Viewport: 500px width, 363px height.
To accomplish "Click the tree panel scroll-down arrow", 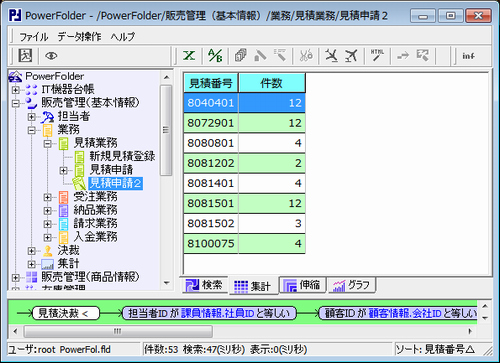I will coord(166,283).
